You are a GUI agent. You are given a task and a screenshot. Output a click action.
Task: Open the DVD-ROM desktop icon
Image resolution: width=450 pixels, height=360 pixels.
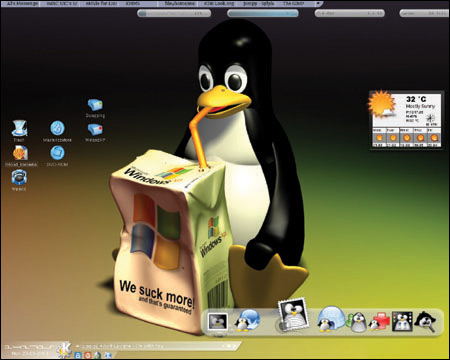(57, 153)
